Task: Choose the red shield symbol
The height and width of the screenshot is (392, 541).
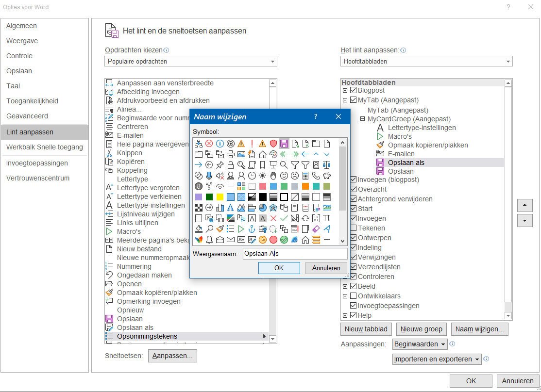Action: (x=273, y=144)
